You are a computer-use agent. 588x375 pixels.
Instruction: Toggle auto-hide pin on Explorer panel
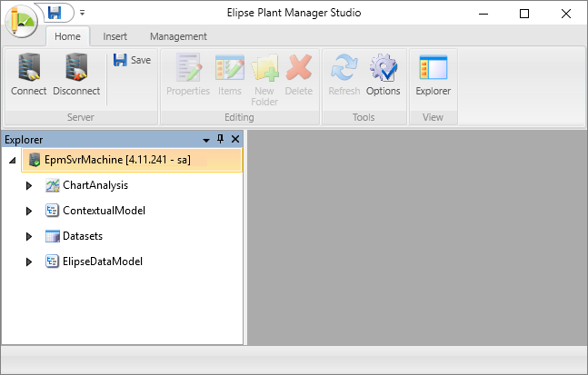[220, 139]
